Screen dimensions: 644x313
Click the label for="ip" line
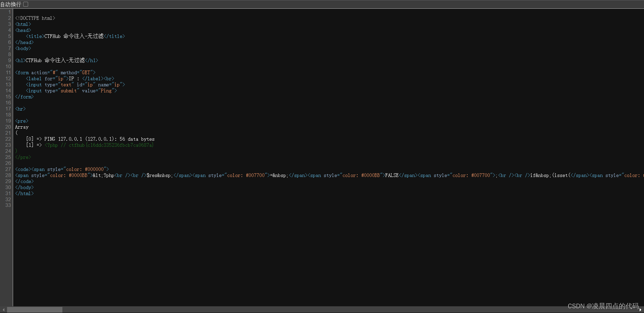(70, 79)
